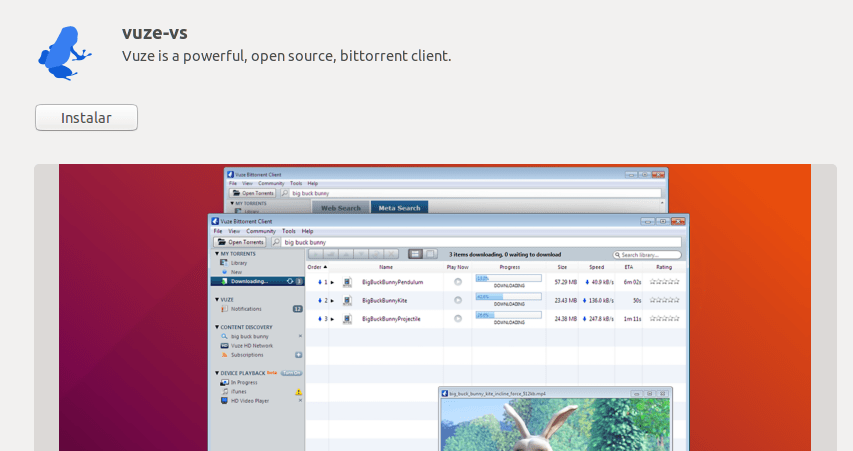Screen dimensions: 853x451
Task: Sort by the Speed column header
Action: point(596,267)
